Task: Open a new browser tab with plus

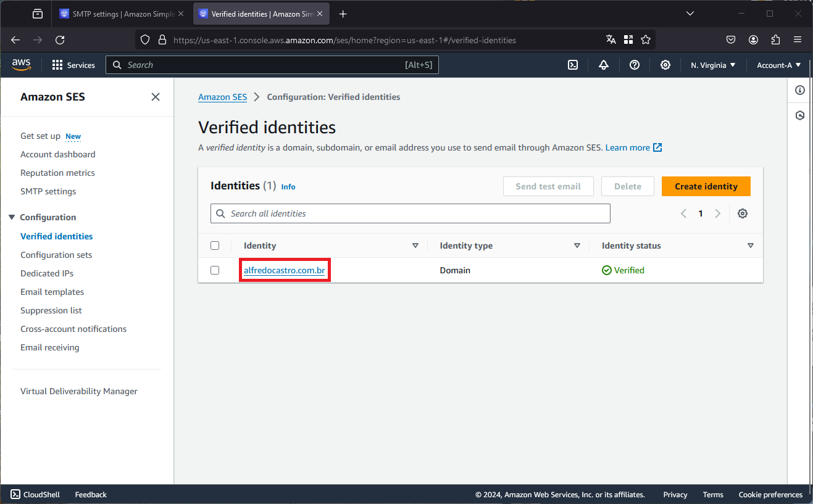Action: 343,14
